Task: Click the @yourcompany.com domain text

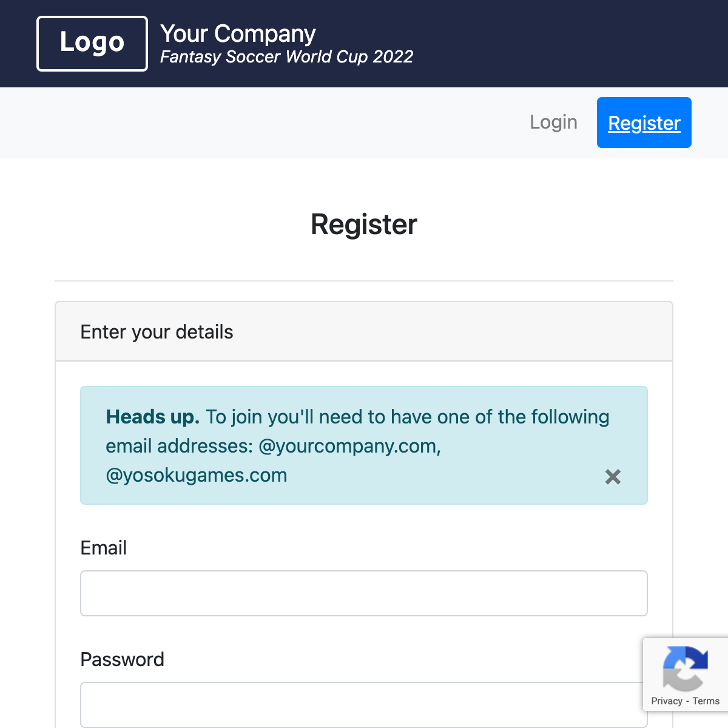Action: click(349, 447)
